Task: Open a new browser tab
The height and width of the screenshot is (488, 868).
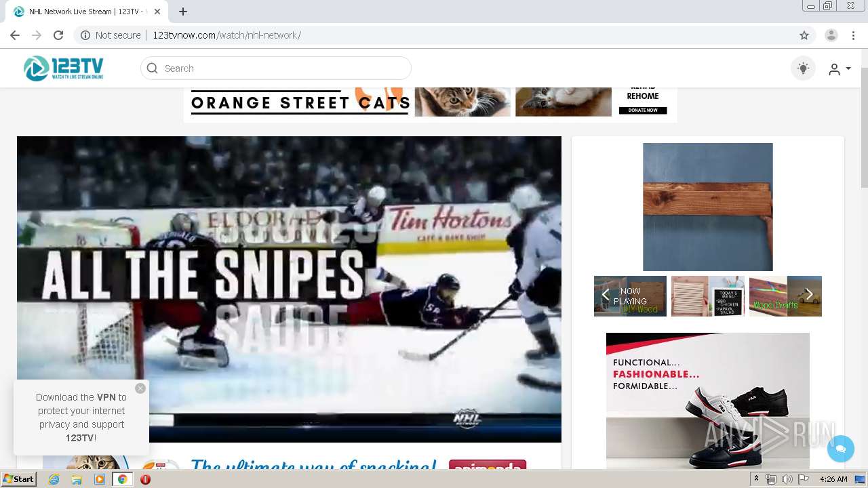Action: tap(183, 12)
